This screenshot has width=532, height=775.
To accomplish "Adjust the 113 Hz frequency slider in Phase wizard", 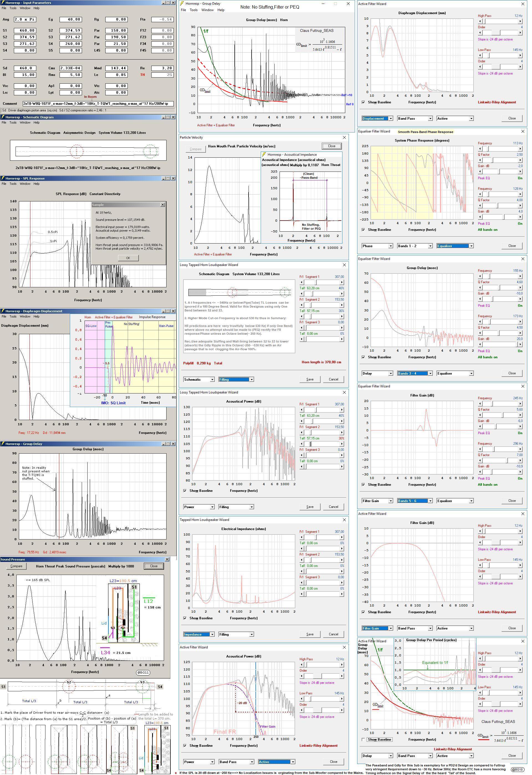I will tap(500, 149).
